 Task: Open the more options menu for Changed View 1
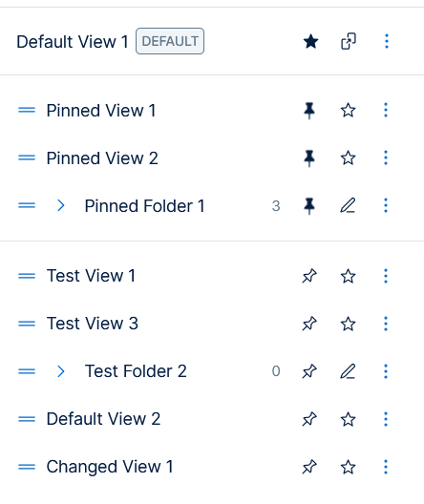(386, 467)
